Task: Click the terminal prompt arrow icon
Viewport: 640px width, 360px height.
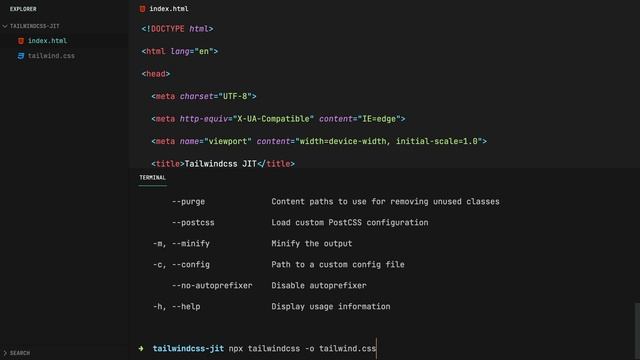Action: tap(141, 349)
